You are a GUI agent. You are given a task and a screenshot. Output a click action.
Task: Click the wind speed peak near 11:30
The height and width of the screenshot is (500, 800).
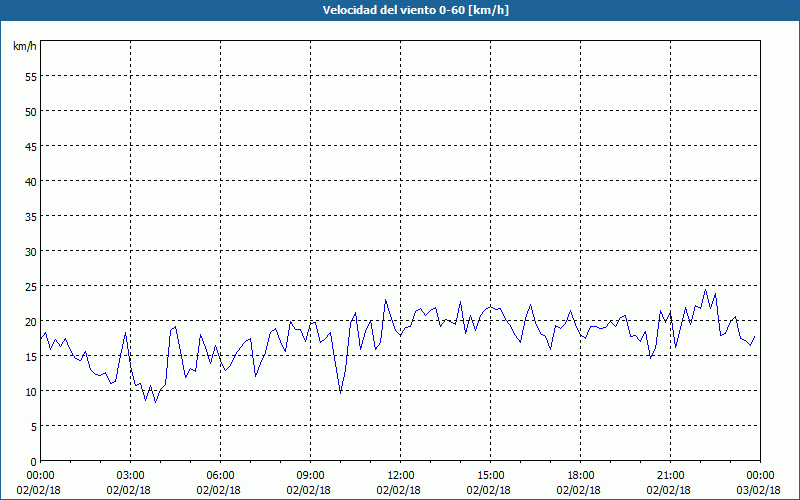(385, 299)
